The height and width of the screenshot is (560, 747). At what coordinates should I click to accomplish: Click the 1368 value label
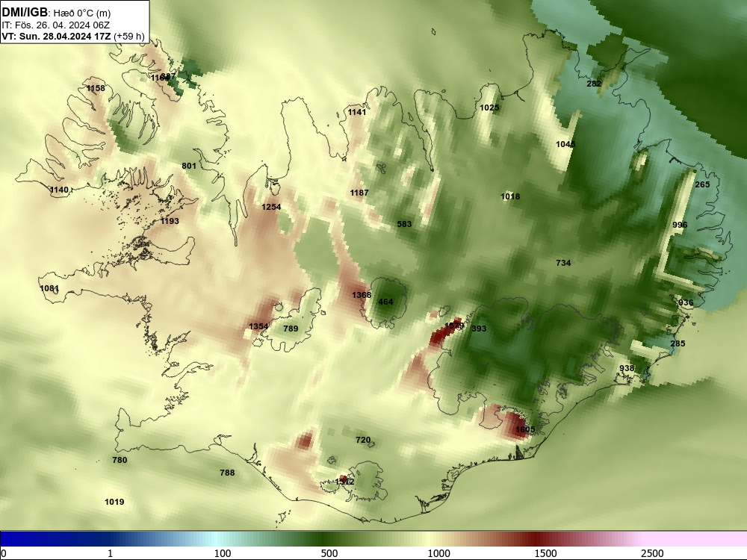pos(362,295)
